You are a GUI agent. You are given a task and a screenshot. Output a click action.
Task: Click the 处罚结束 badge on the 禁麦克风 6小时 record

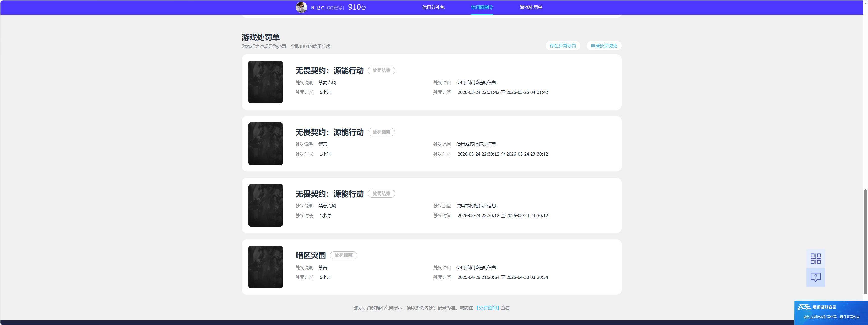pyautogui.click(x=381, y=70)
